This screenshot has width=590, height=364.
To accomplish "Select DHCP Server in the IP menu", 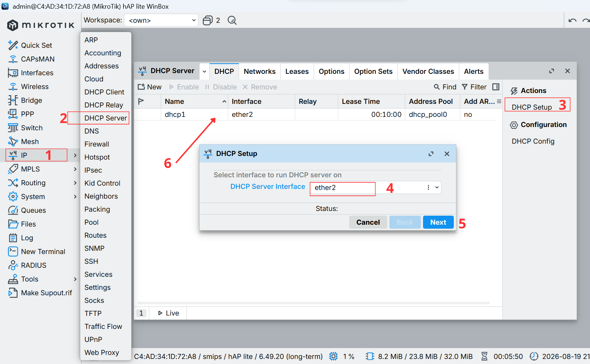I will point(105,118).
